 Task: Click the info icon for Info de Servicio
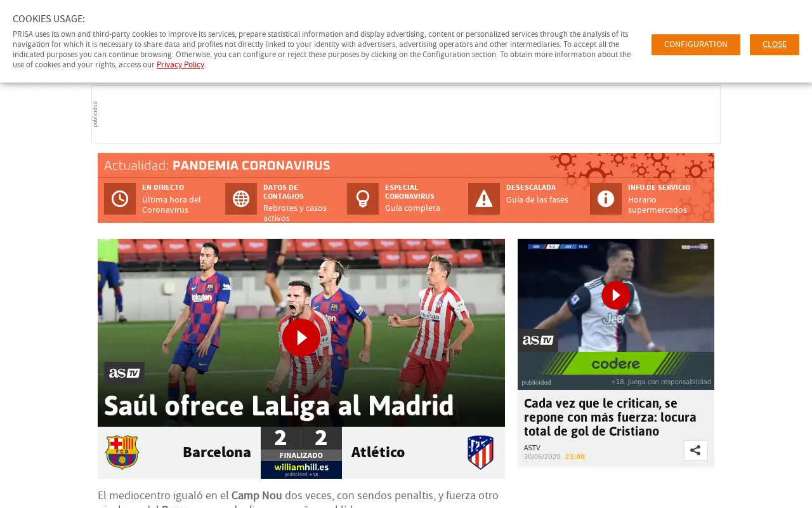click(x=606, y=199)
